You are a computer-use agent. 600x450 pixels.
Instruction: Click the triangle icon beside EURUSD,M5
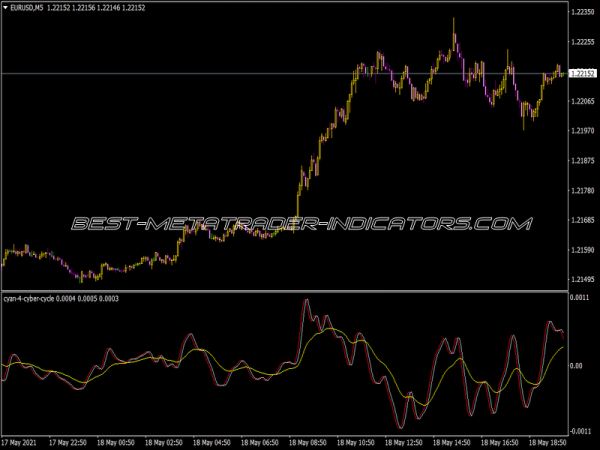6,8
